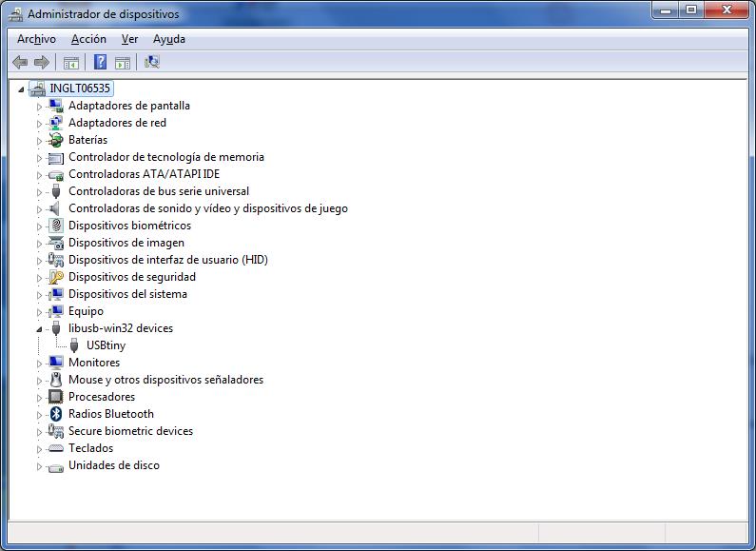Open the Acción menu
This screenshot has width=756, height=551.
[x=88, y=39]
